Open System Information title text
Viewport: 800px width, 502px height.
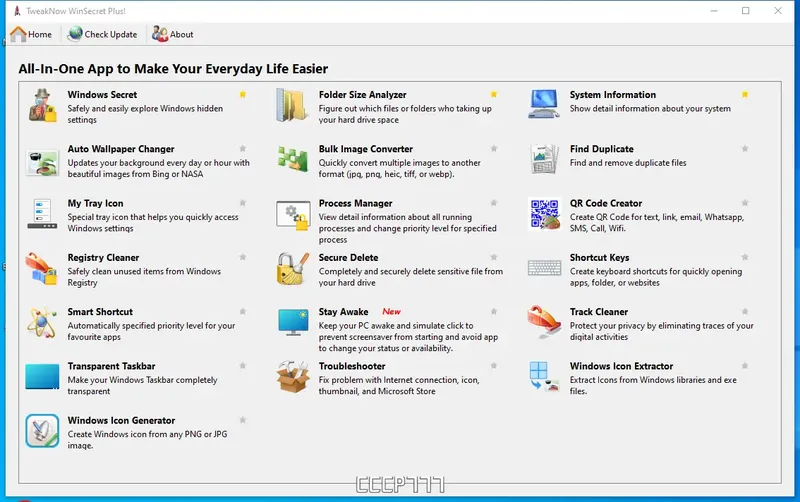[613, 94]
